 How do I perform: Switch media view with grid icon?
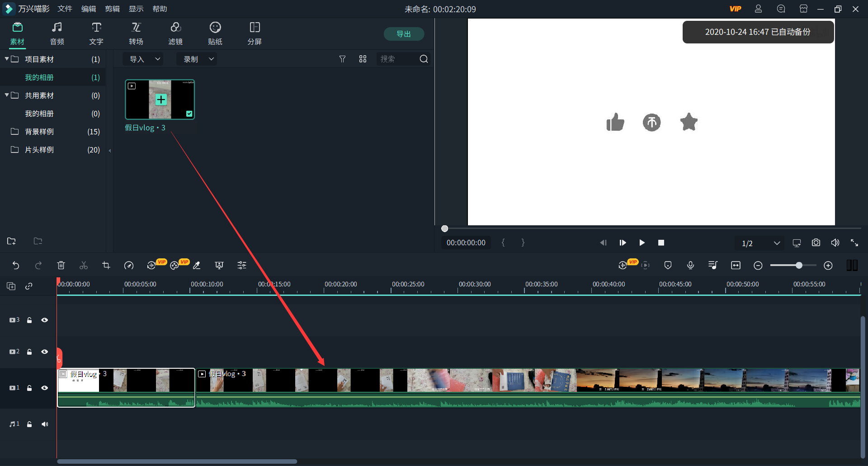pyautogui.click(x=363, y=59)
